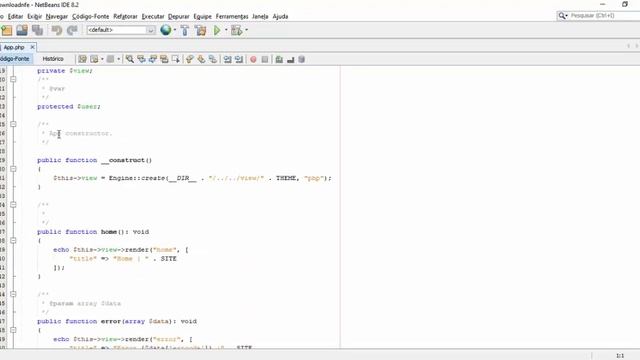Collapse the fold above protected $user

13,79
